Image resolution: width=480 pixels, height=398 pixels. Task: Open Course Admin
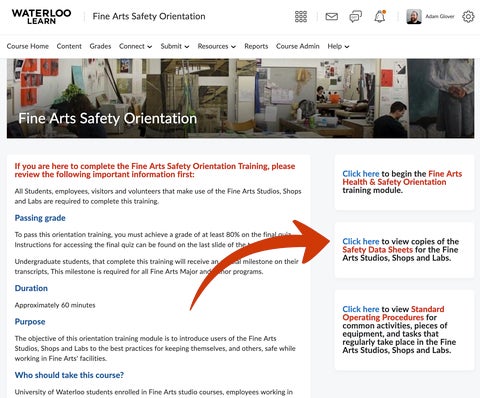point(297,46)
